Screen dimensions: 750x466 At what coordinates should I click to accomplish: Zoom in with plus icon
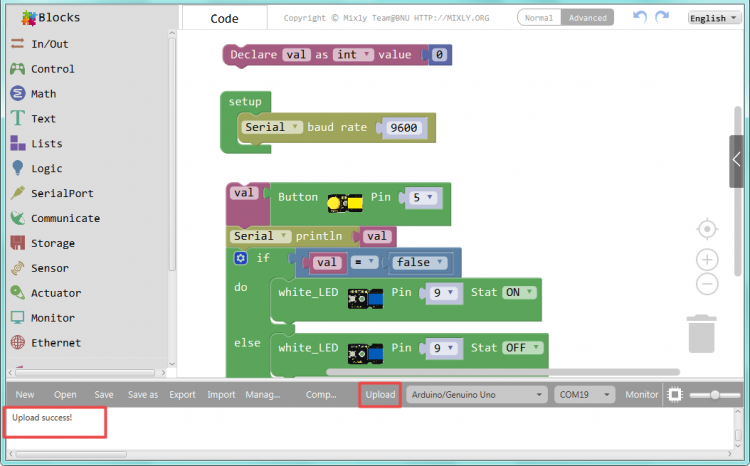707,260
